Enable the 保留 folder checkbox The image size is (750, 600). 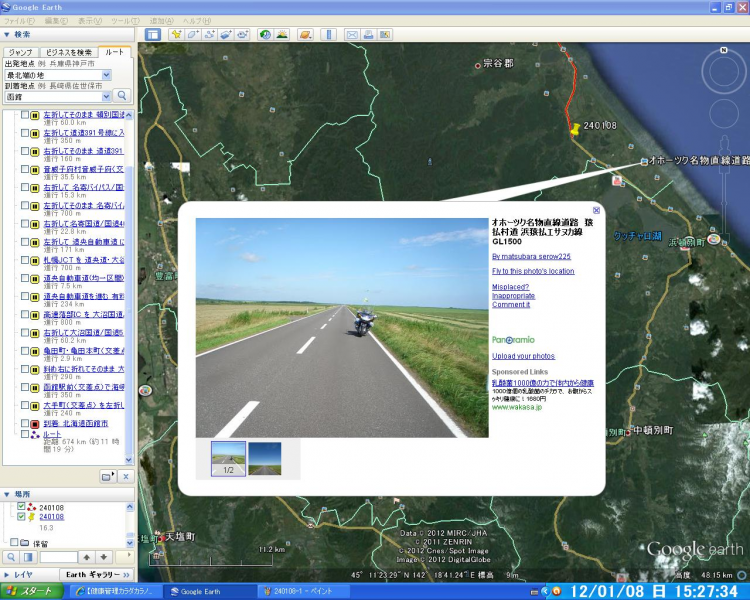(14, 542)
